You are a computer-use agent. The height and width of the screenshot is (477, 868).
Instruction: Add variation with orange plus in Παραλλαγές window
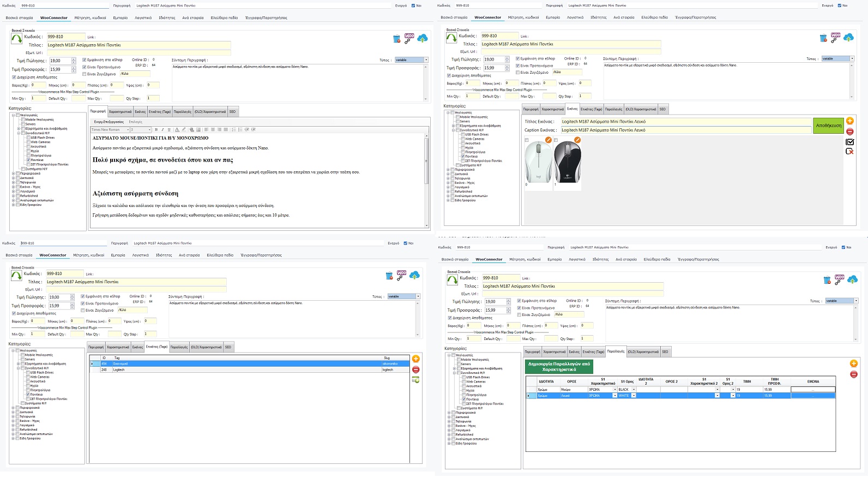point(854,363)
